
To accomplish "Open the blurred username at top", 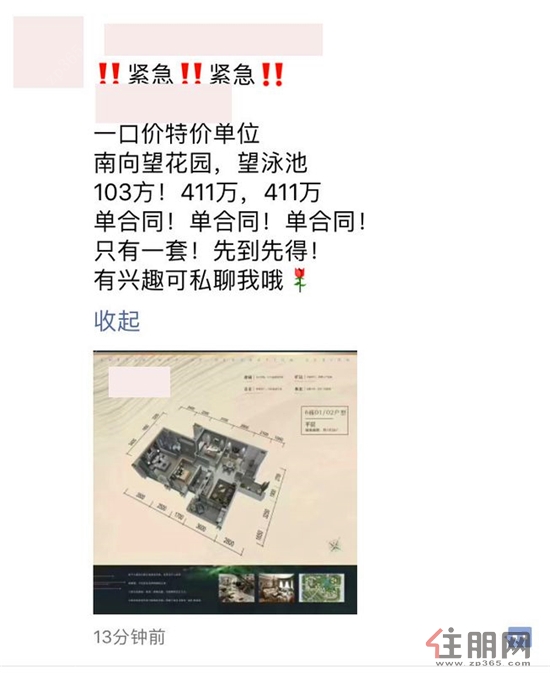I will (213, 39).
